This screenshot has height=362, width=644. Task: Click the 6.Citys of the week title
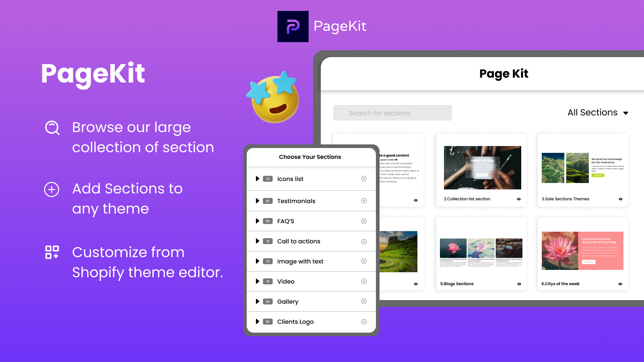(560, 284)
